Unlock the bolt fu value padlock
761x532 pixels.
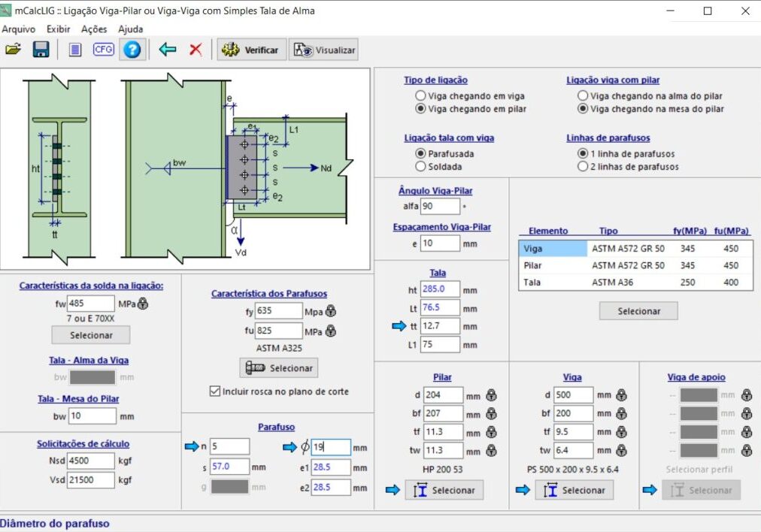point(331,331)
